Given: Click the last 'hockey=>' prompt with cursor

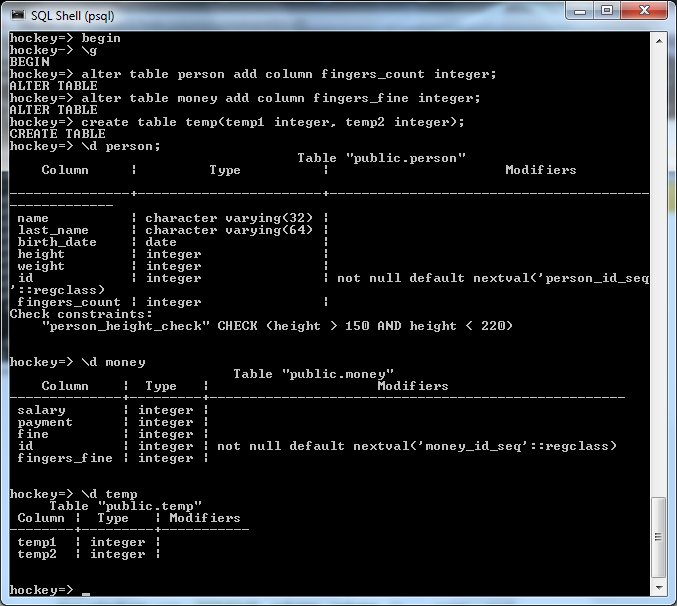Looking at the screenshot, I should (50, 590).
